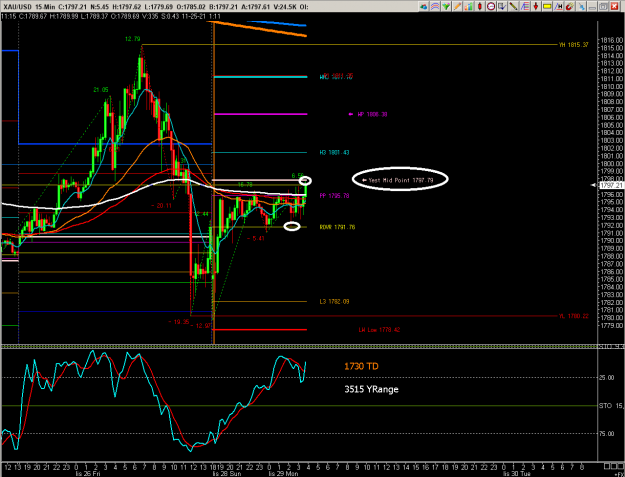This screenshot has width=625, height=477.
Task: Click the H3 1801.43 level label
Action: click(x=334, y=153)
